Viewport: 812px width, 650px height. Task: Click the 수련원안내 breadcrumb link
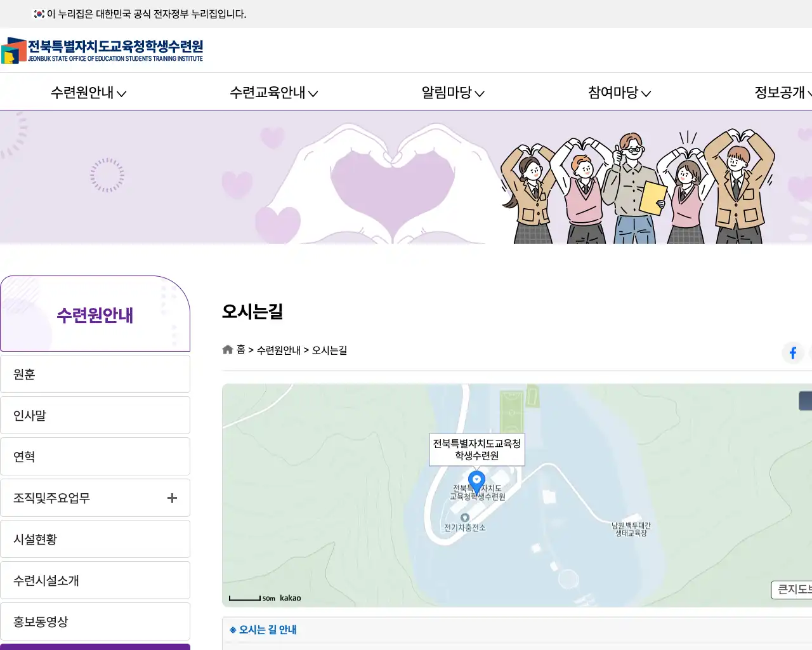[x=279, y=350]
